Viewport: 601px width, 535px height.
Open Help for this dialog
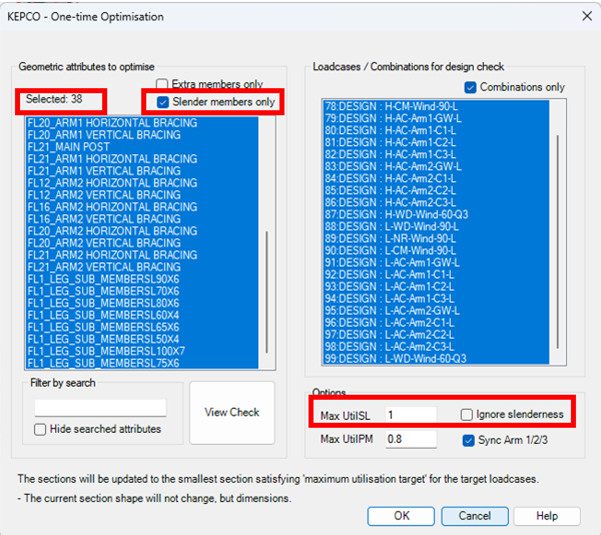546,516
